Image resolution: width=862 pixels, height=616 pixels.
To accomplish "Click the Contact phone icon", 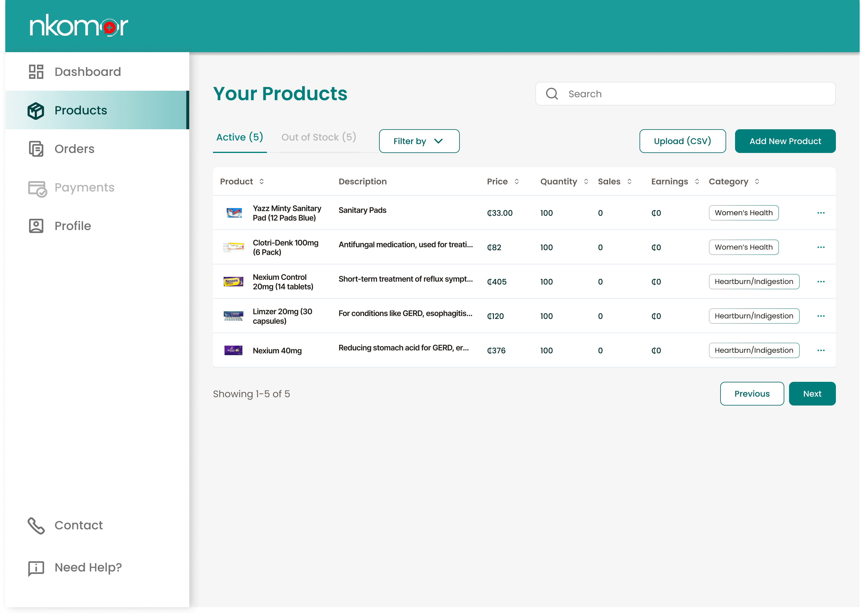I will (x=36, y=526).
